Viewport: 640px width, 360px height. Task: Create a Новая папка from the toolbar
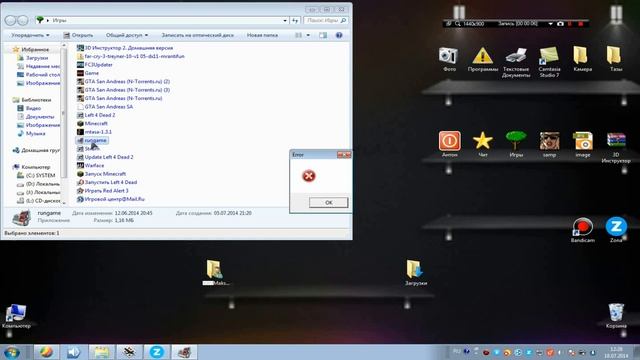point(262,35)
